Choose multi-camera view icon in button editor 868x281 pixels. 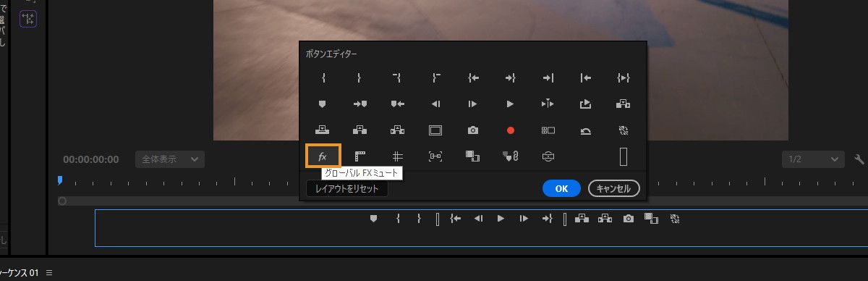tap(548, 130)
